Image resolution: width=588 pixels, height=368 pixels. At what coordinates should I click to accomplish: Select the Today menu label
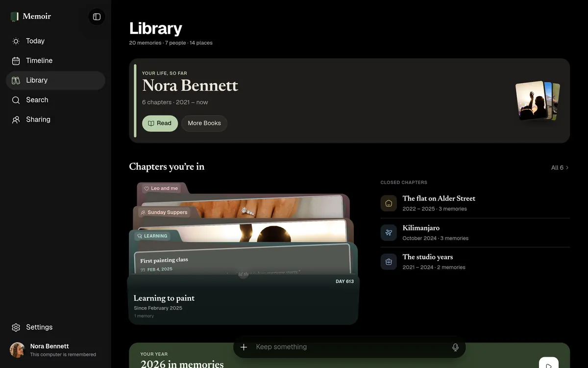pos(35,41)
